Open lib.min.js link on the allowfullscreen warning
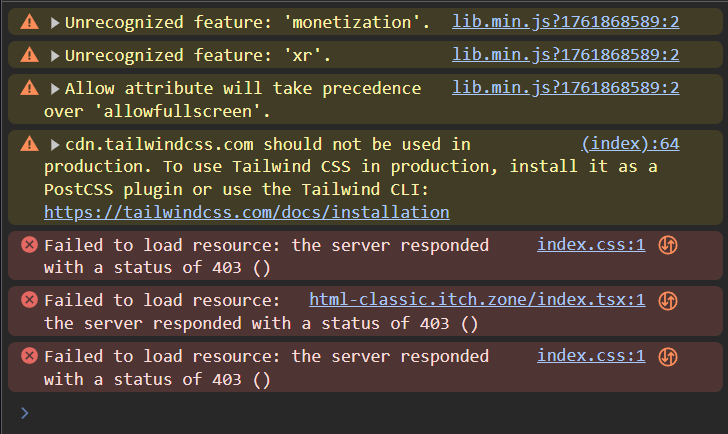This screenshot has width=728, height=434. [x=565, y=88]
